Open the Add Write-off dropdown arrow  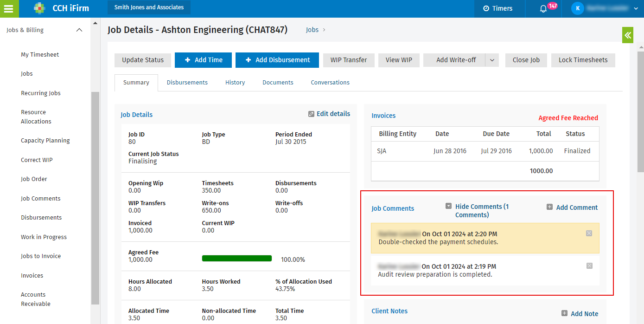point(492,60)
